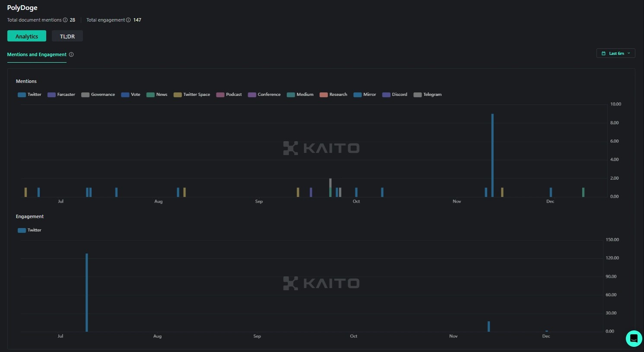The image size is (644, 352).
Task: Click info icon beside Total engagement
Action: [128, 20]
